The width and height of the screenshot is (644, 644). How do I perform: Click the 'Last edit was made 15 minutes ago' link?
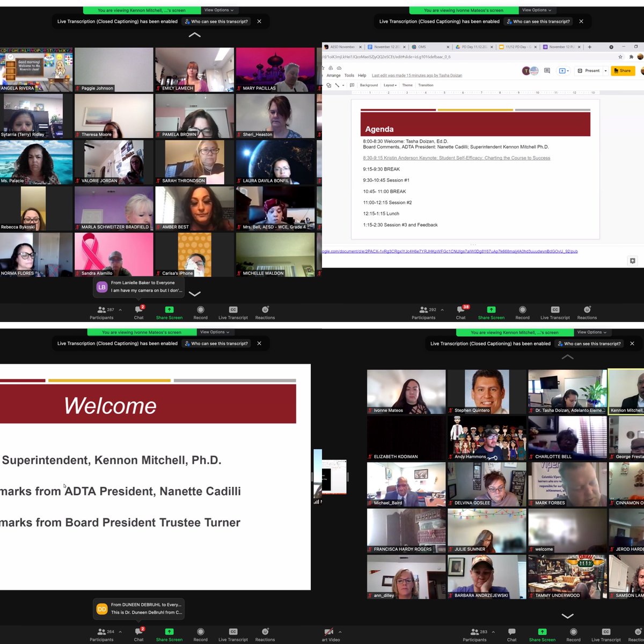[417, 75]
